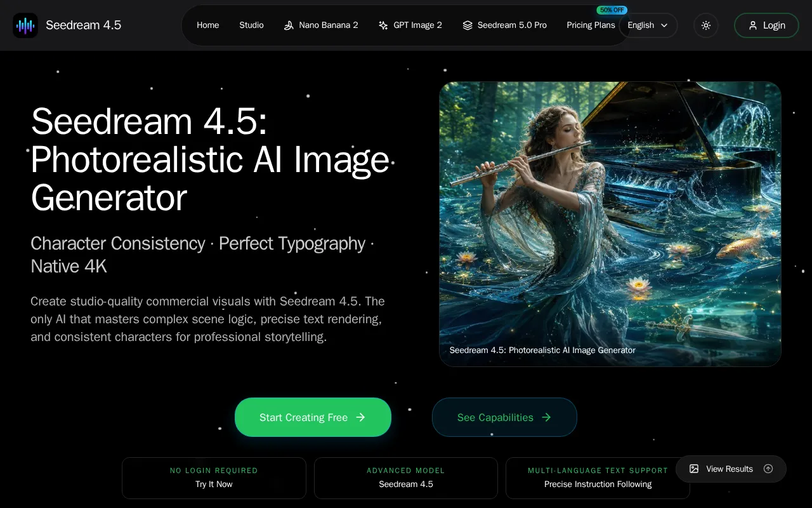The height and width of the screenshot is (508, 812).
Task: Click the Advanced Model Seedream 4.5 card
Action: tap(406, 478)
